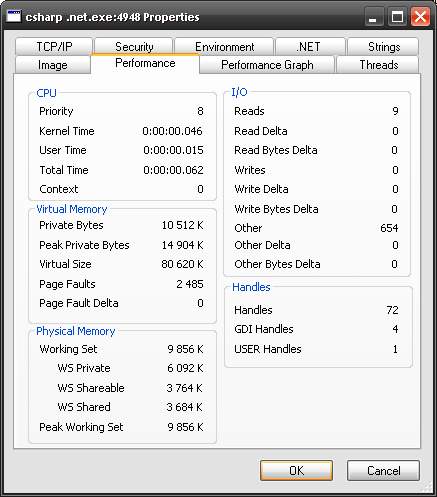Switch to the Security tab

(x=134, y=47)
